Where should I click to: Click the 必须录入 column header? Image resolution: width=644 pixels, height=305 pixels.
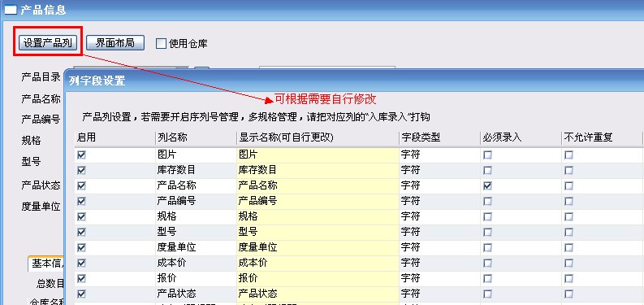[x=521, y=138]
